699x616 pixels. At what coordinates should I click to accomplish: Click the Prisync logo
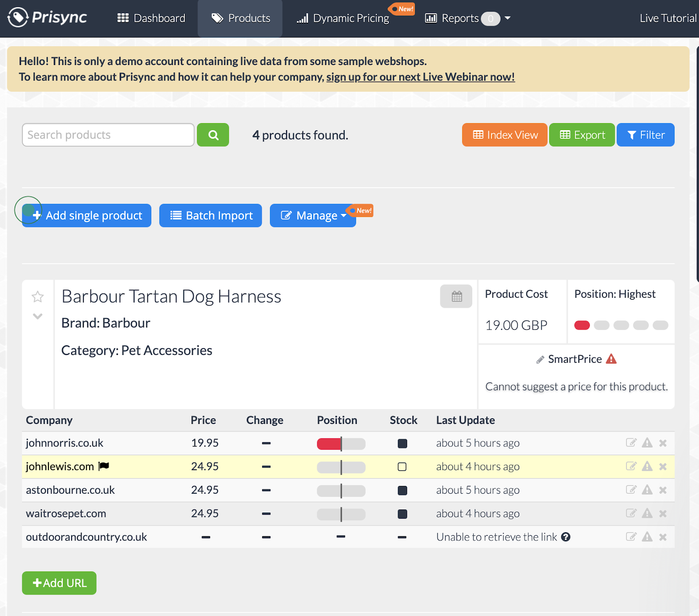[x=47, y=17]
